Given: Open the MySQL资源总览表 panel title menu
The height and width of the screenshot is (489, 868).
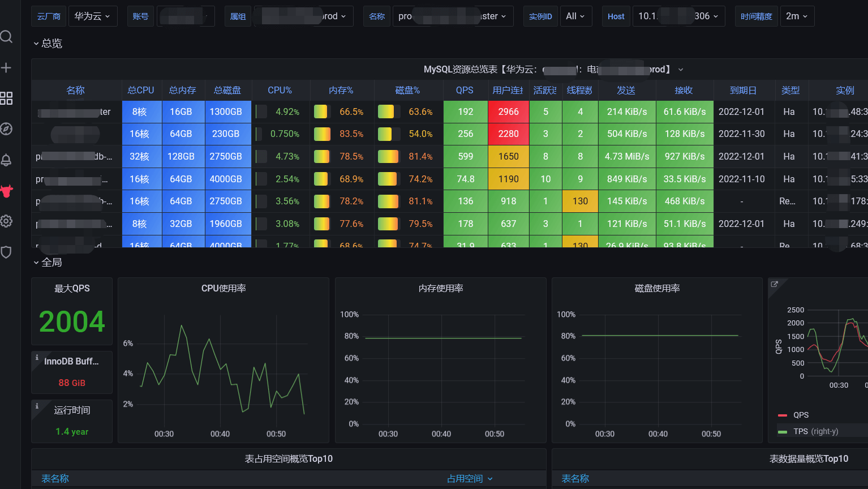Looking at the screenshot, I should (x=553, y=70).
